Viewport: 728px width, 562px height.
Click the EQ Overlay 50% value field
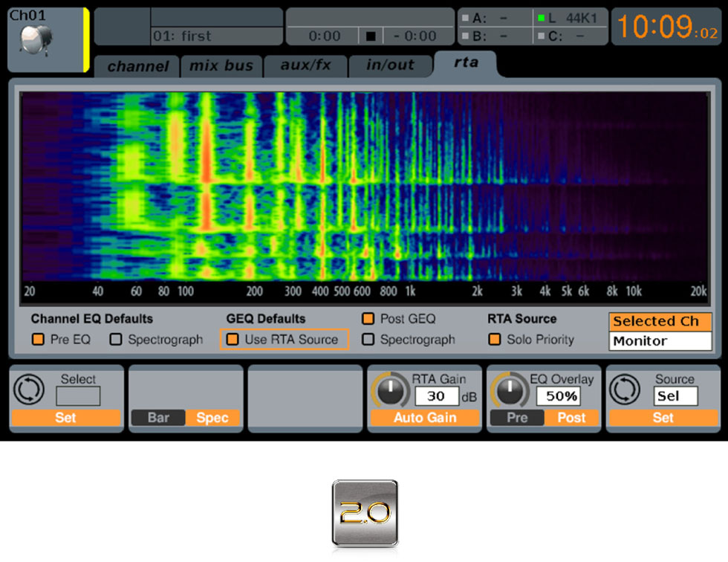(x=562, y=396)
